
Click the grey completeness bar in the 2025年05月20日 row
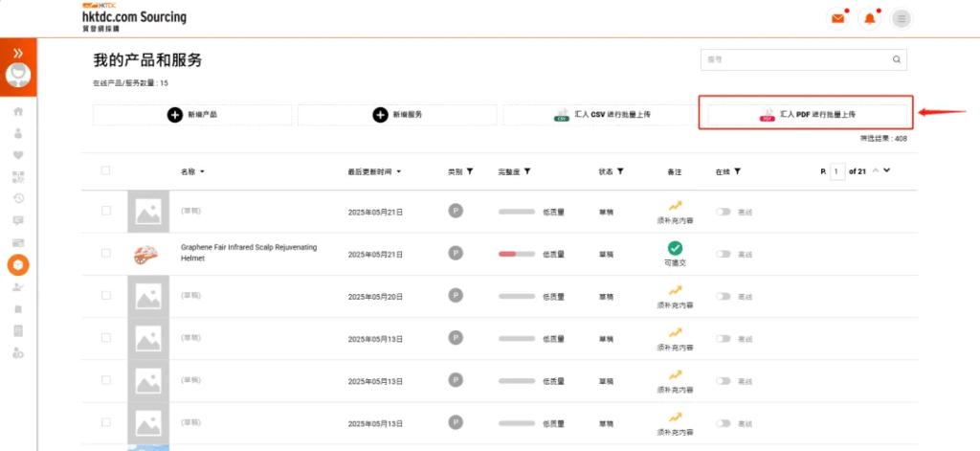pyautogui.click(x=516, y=297)
